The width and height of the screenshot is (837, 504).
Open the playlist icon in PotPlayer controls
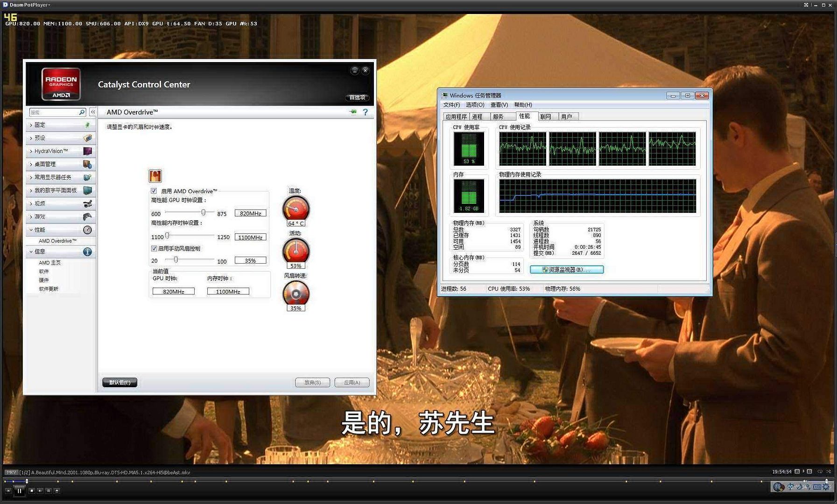(48, 490)
